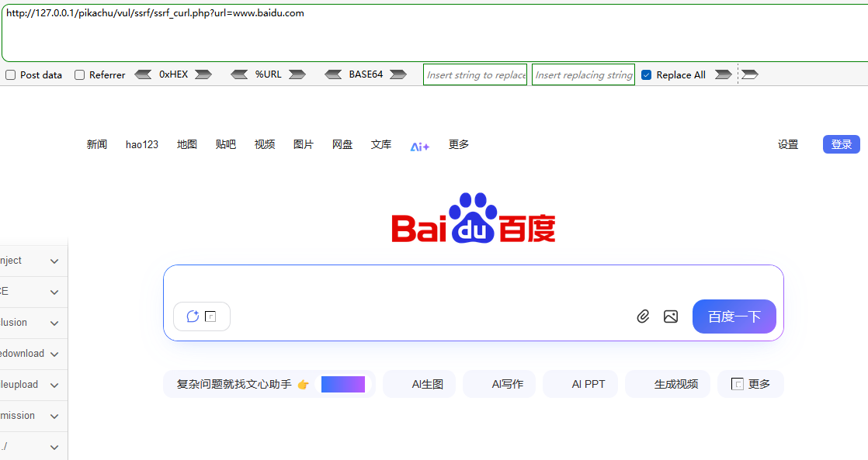Click the pointing hand emoji icon

(303, 384)
